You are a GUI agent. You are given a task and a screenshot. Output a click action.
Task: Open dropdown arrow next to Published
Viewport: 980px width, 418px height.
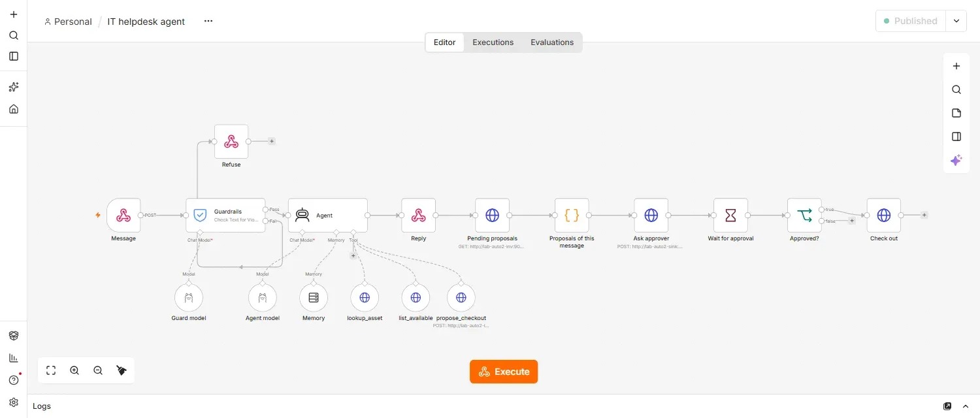point(956,21)
